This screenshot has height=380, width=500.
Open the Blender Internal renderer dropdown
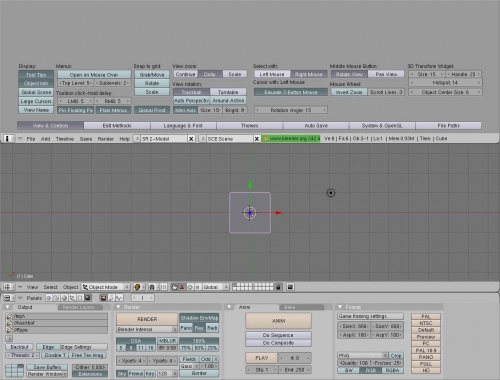[x=147, y=329]
